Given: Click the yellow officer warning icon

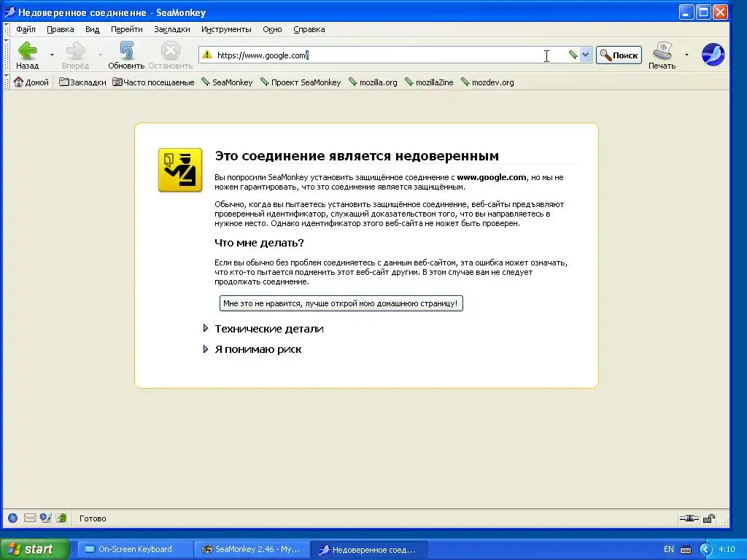Looking at the screenshot, I should click(x=180, y=170).
